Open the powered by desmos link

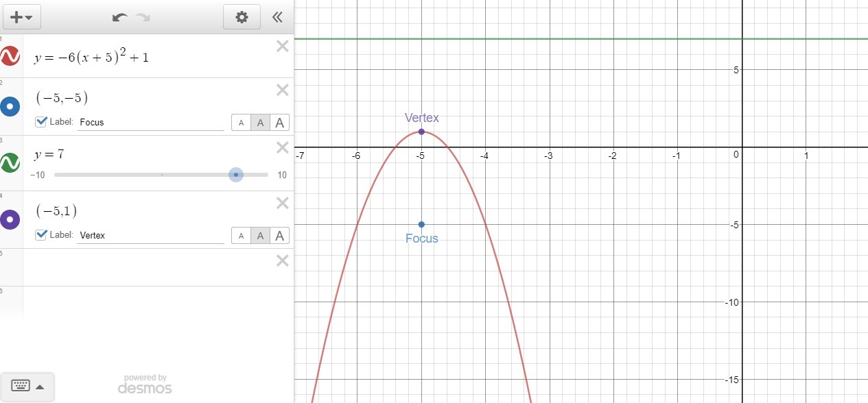145,384
